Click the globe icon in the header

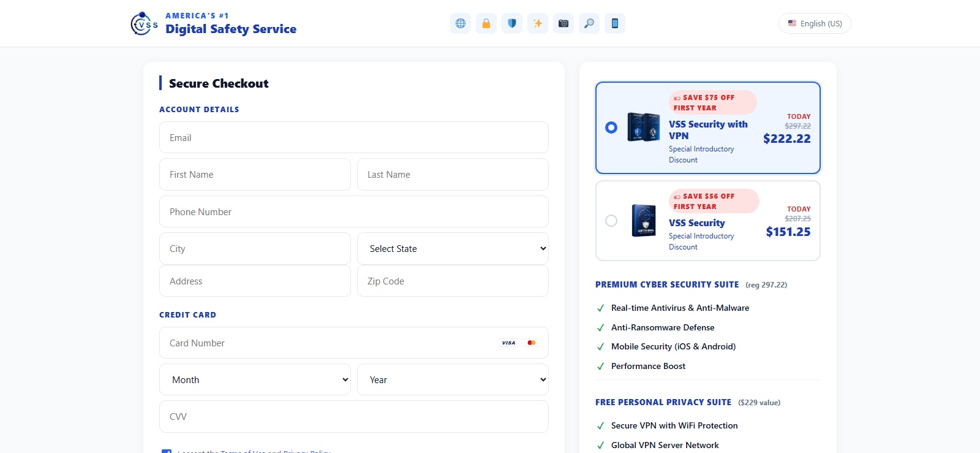click(x=461, y=23)
